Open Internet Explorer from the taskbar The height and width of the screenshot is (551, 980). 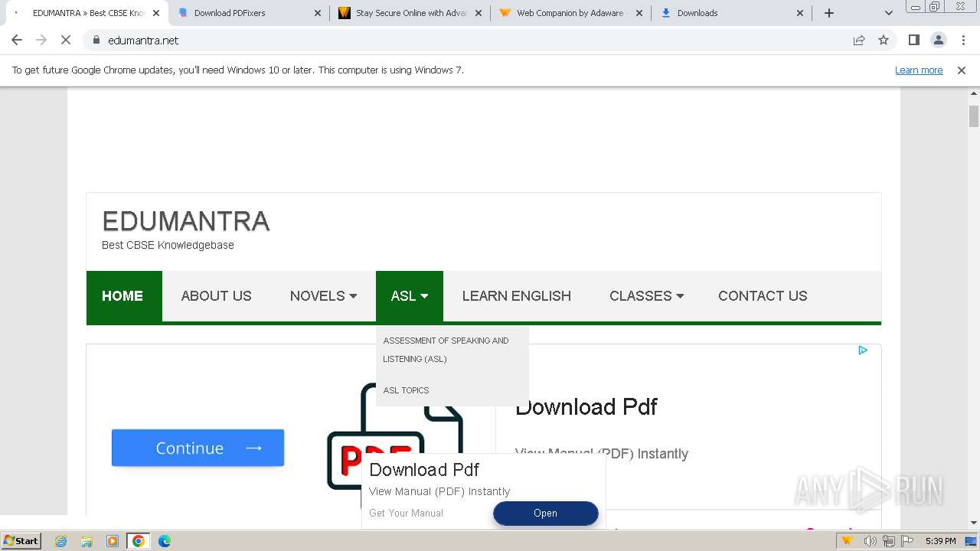point(60,541)
